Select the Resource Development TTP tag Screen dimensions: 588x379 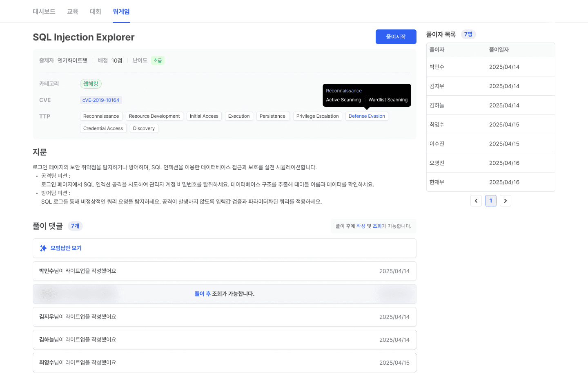click(x=154, y=116)
